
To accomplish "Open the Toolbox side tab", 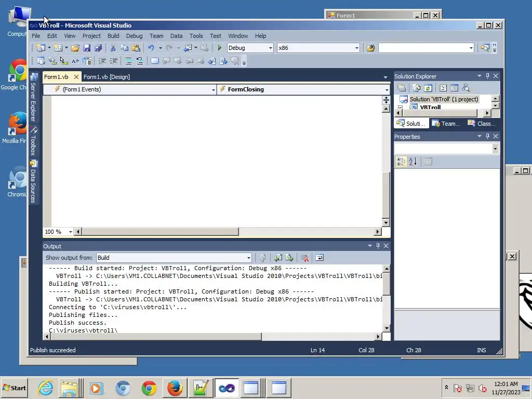I will click(33, 141).
